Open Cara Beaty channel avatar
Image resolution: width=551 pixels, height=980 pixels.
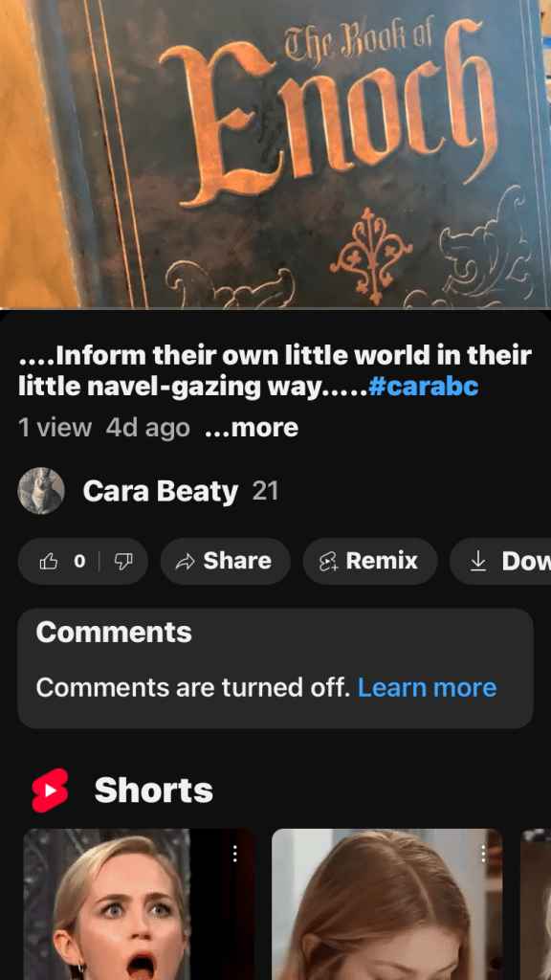(x=41, y=491)
